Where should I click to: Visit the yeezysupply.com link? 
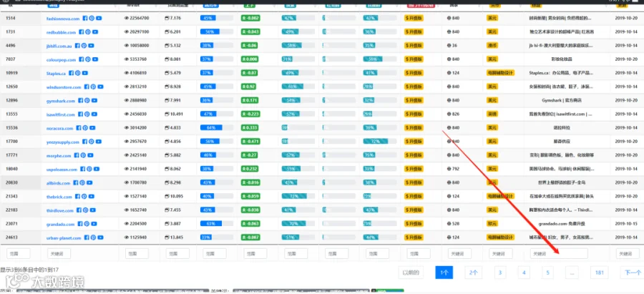point(63,142)
